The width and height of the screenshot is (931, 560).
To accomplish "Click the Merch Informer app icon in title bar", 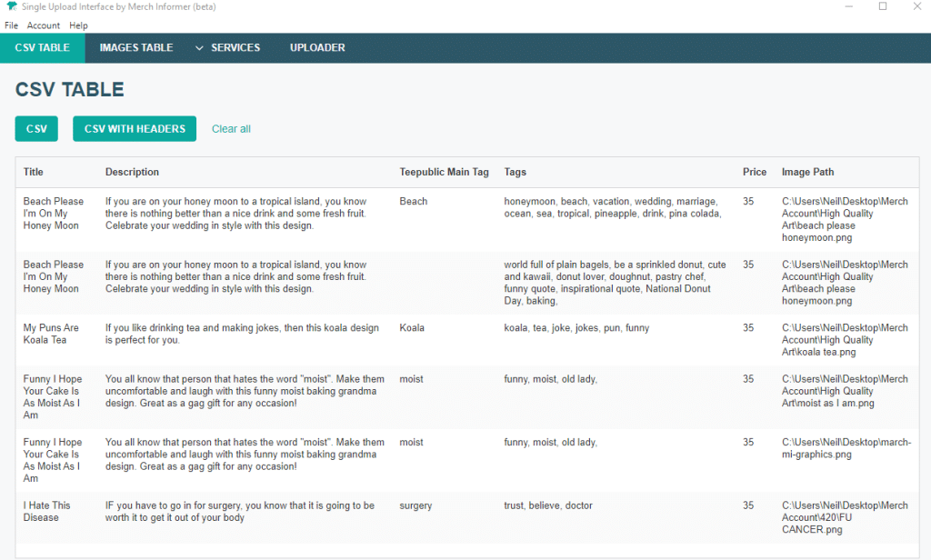I will (x=11, y=6).
